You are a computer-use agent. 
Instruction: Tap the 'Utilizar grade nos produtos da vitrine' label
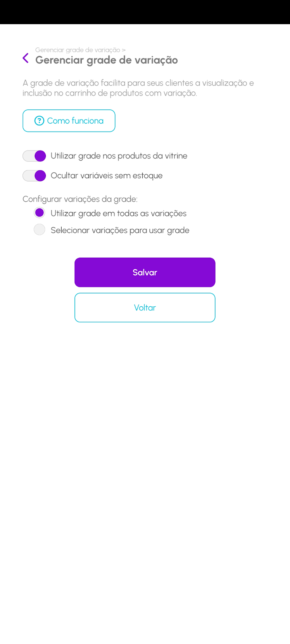[x=119, y=156]
